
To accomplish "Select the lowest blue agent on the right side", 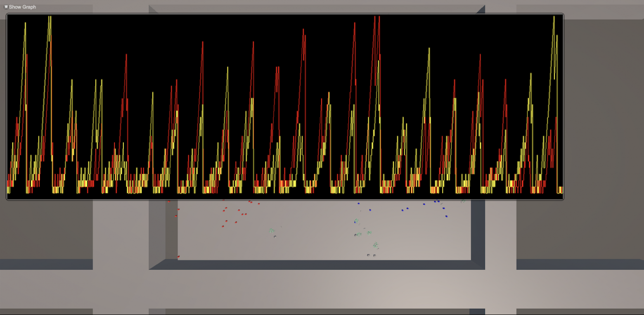I will (446, 216).
